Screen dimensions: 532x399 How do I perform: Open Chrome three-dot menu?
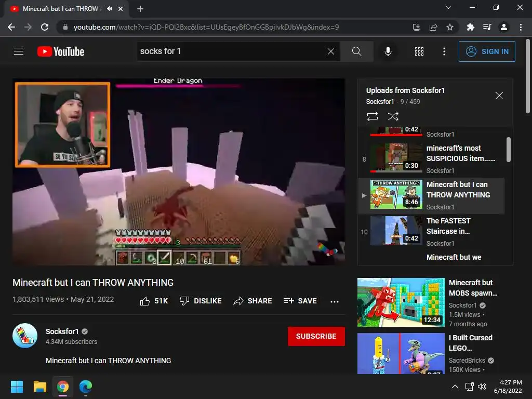(x=521, y=27)
